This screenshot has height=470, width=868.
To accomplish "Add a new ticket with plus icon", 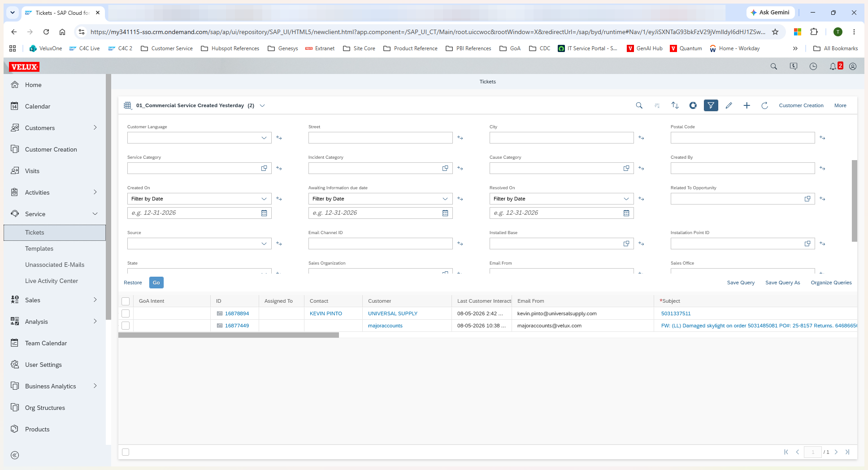I will pyautogui.click(x=746, y=105).
